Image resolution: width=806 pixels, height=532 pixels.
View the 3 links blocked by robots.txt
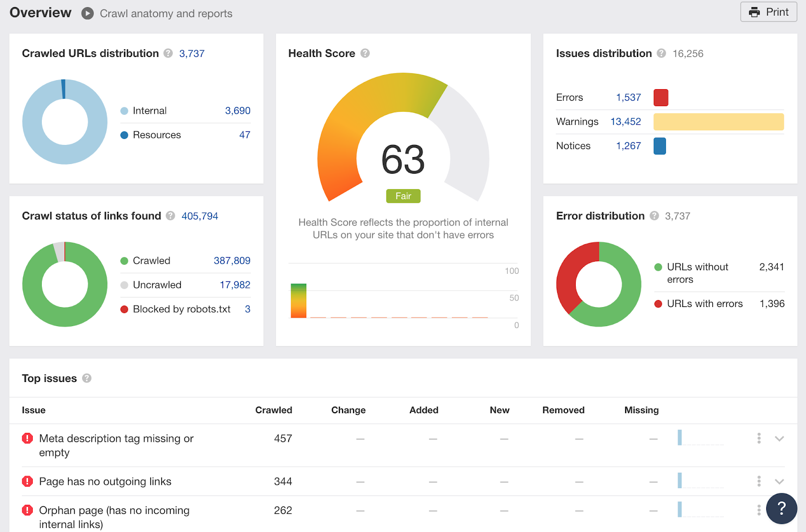click(247, 309)
